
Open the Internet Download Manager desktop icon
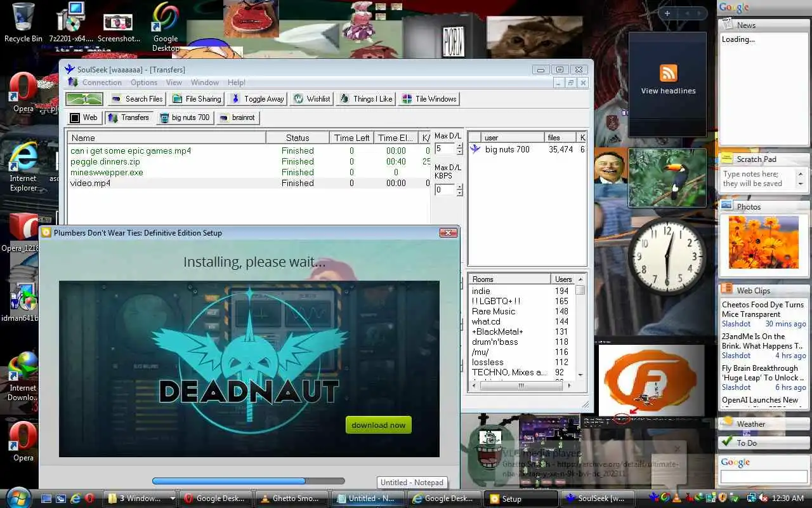[x=23, y=376]
